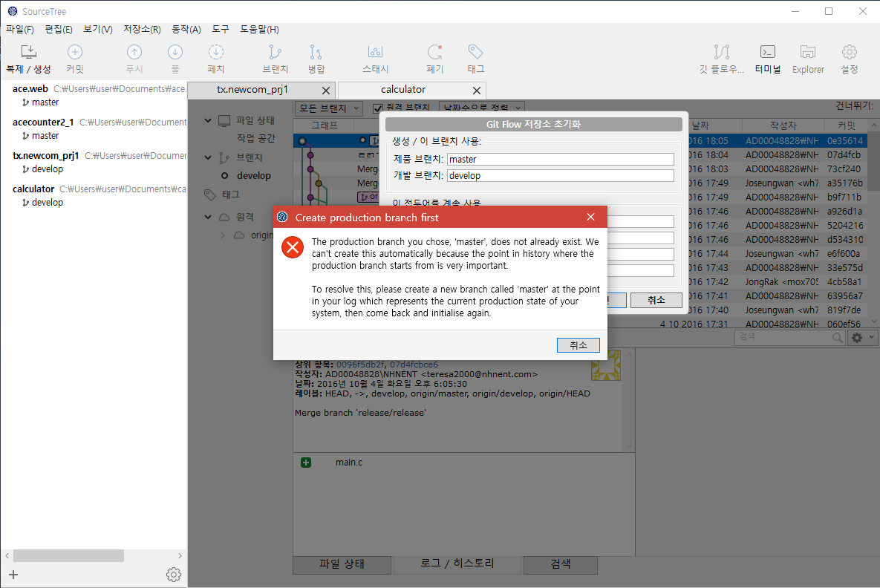Select main.c in the file list
This screenshot has width=880, height=588.
coord(348,463)
